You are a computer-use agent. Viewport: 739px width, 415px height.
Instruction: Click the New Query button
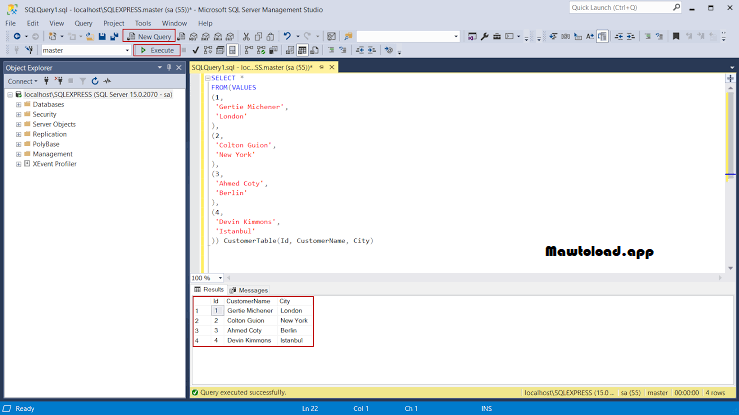[149, 36]
